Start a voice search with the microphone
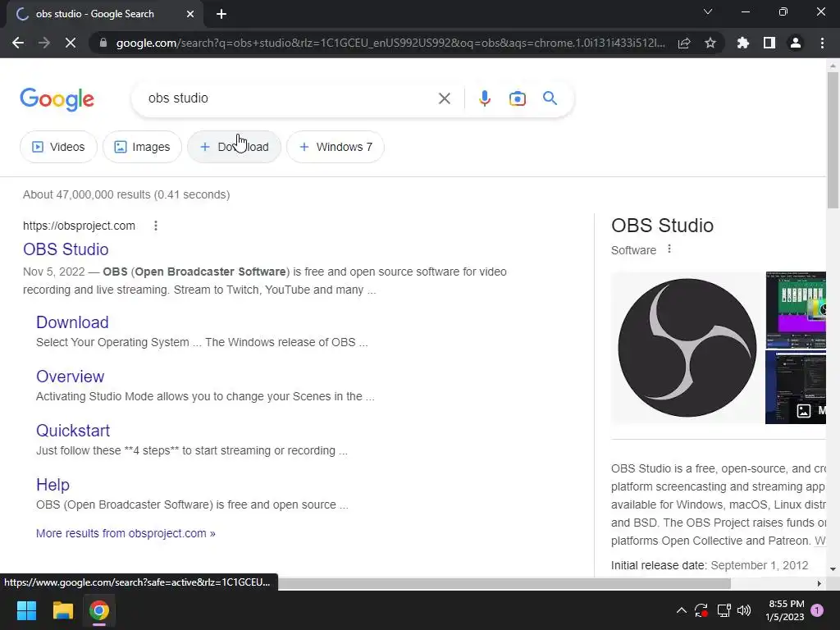Image resolution: width=840 pixels, height=630 pixels. pos(485,98)
